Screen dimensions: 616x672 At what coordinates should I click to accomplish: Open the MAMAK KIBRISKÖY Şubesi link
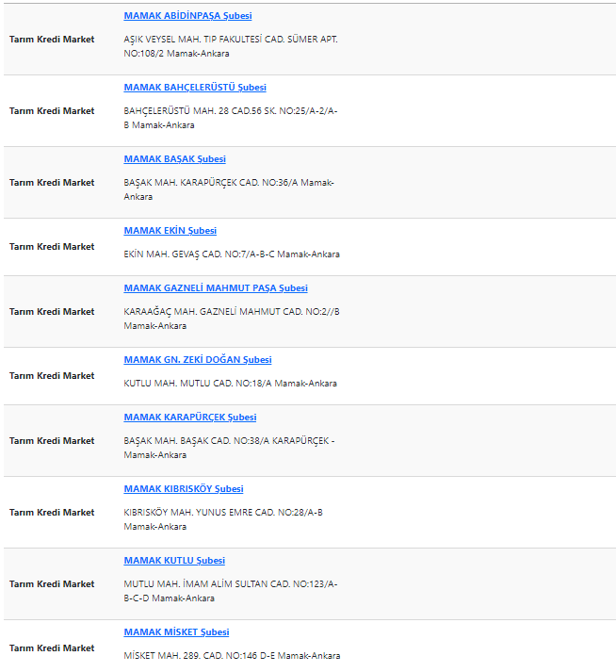(184, 488)
